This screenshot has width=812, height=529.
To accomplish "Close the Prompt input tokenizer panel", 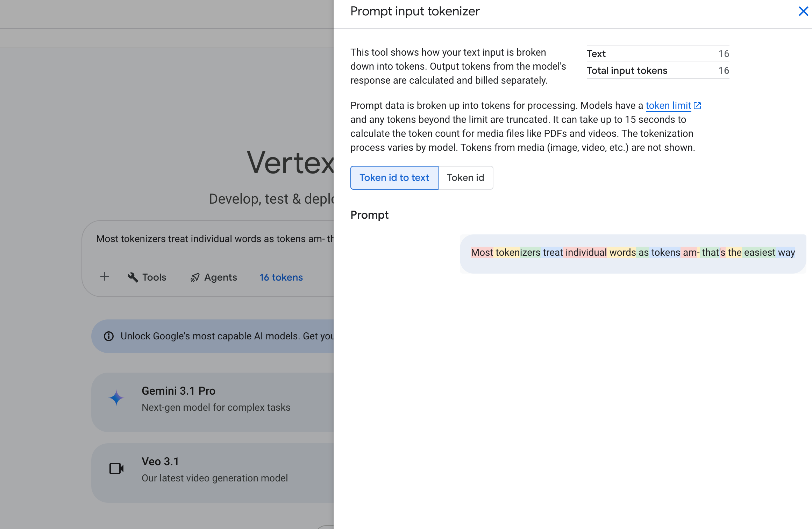I will 803,12.
